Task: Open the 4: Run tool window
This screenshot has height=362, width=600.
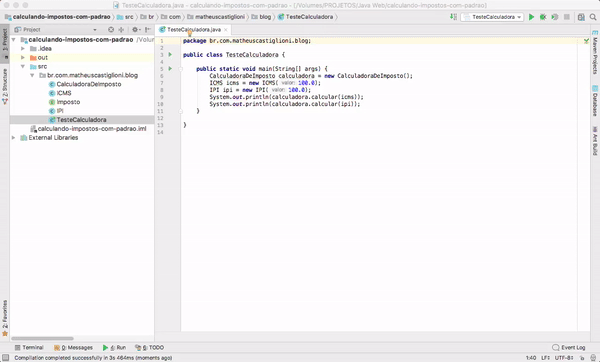Action: [x=114, y=347]
